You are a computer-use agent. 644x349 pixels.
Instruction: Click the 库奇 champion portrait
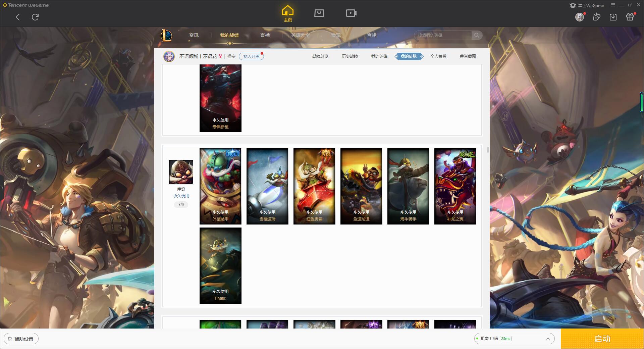181,172
